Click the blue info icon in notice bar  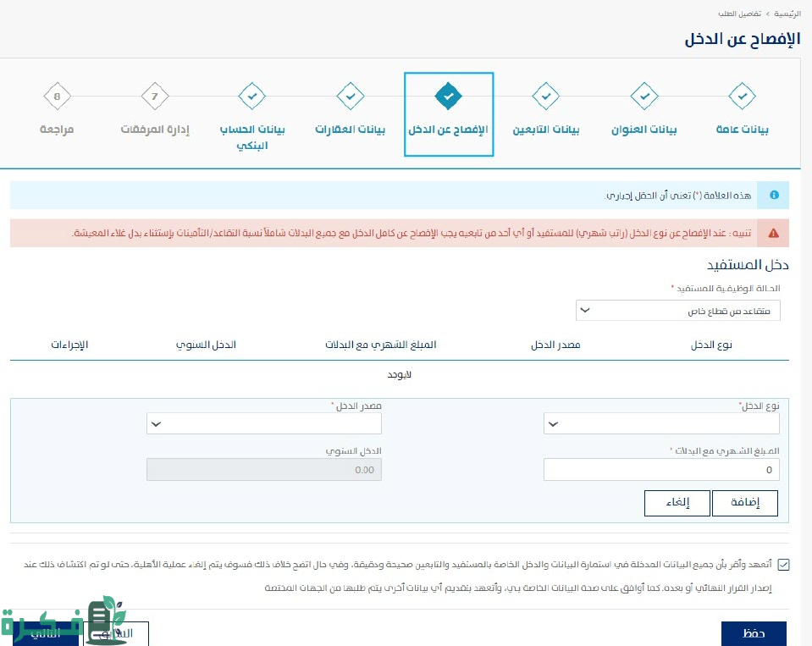[774, 195]
